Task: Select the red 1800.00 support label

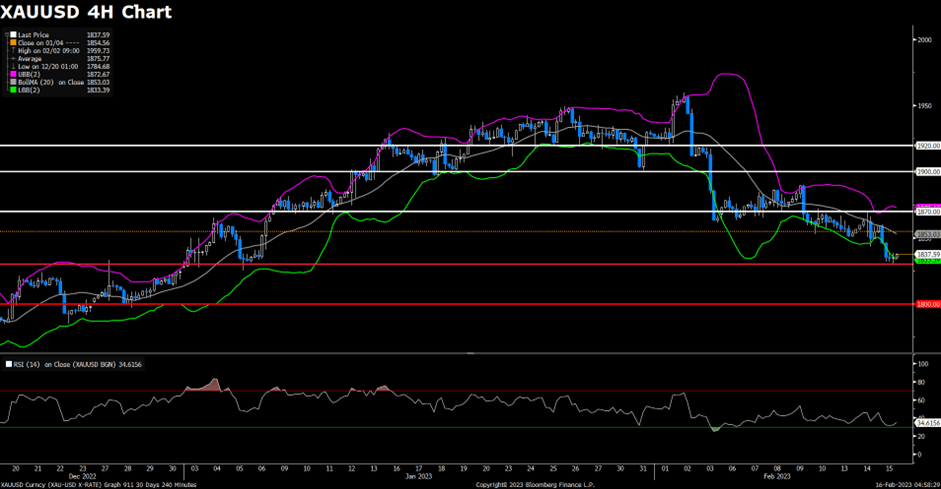Action: click(x=927, y=303)
